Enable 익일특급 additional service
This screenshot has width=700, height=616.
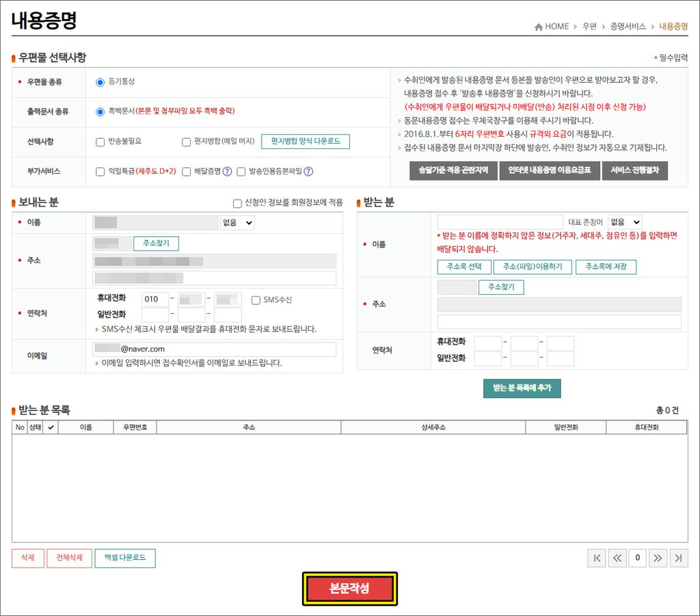(x=100, y=172)
